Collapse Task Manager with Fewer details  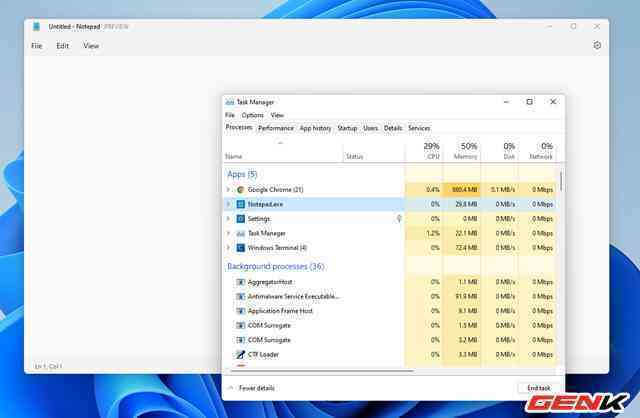point(251,388)
